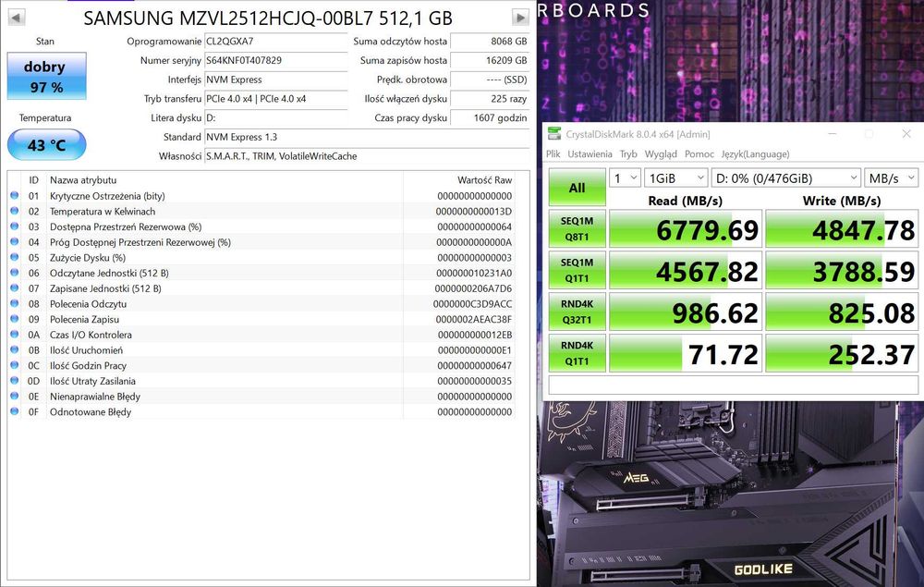Click the CrystalDiskMark app icon in title bar
The height and width of the screenshot is (587, 924).
[x=553, y=134]
